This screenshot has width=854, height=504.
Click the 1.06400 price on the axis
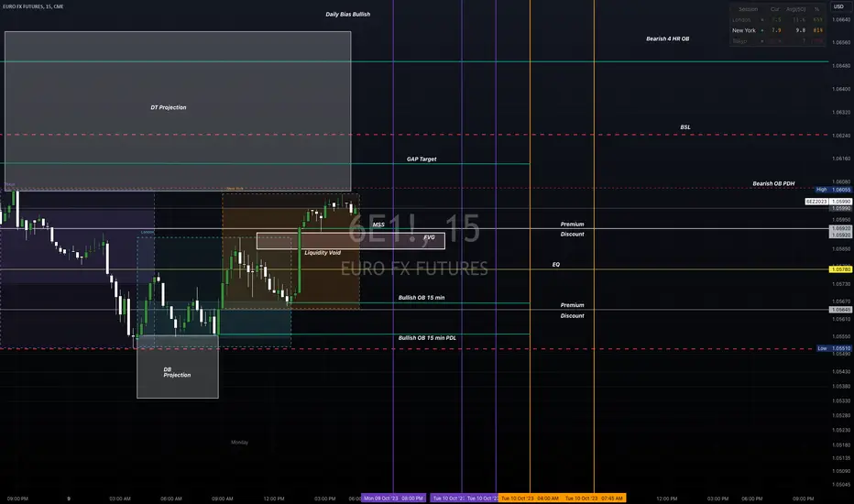841,89
